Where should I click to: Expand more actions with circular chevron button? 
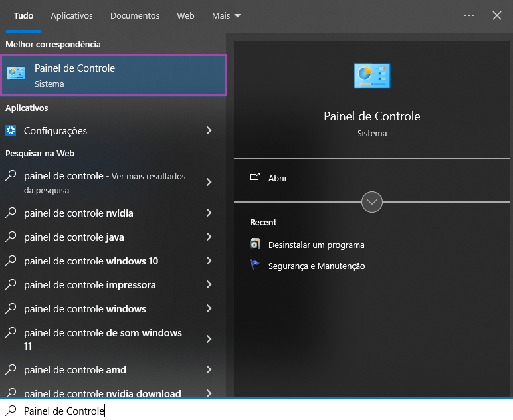coord(372,202)
